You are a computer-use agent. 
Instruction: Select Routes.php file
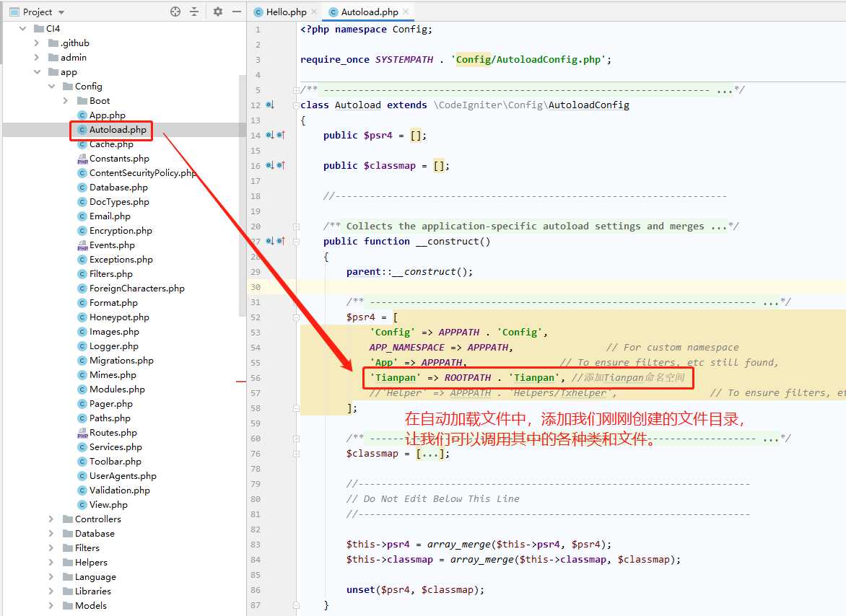[x=113, y=433]
